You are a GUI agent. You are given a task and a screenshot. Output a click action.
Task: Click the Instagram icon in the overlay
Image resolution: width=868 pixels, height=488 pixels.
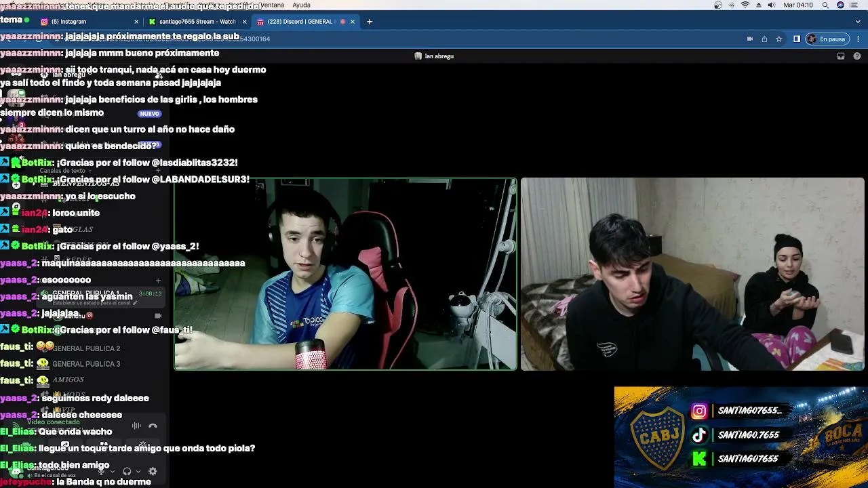coord(699,411)
